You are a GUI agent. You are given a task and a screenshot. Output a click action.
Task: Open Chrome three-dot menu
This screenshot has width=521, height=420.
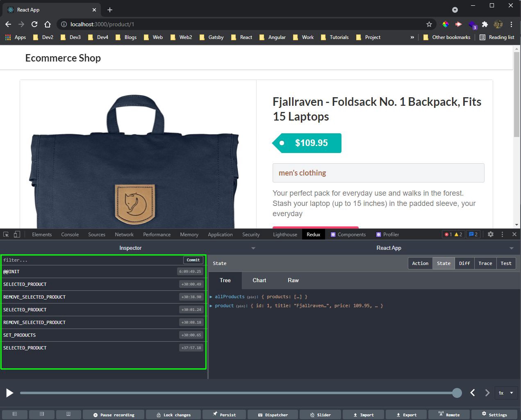pos(511,24)
